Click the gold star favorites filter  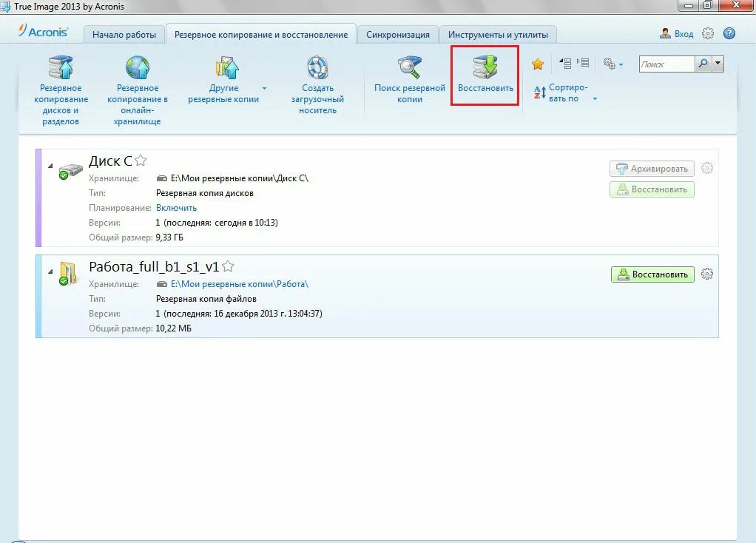(x=538, y=64)
